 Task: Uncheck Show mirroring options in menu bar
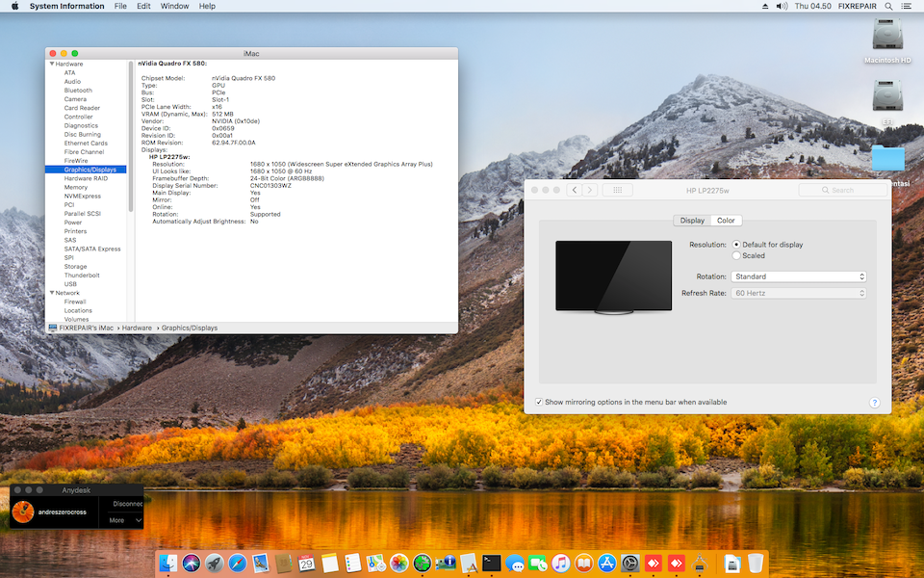pyautogui.click(x=538, y=402)
